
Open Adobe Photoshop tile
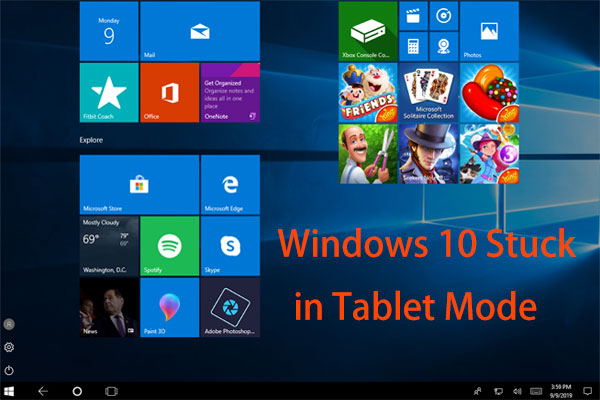click(230, 307)
